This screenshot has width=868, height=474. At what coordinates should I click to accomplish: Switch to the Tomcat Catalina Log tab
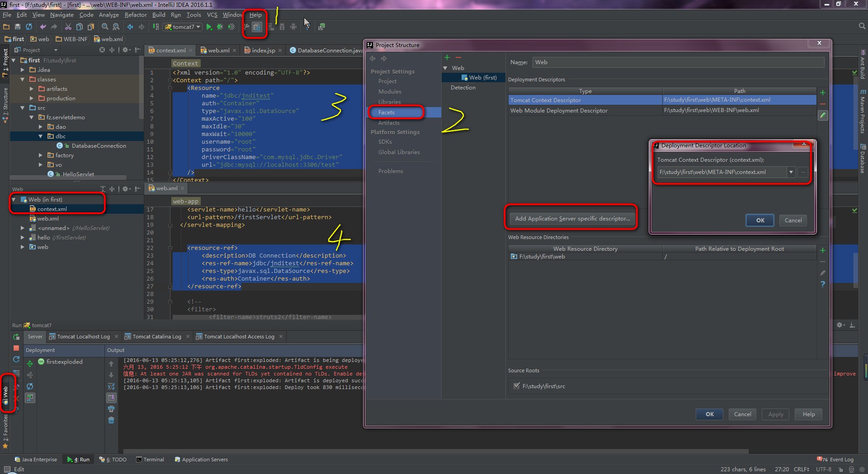click(x=157, y=337)
